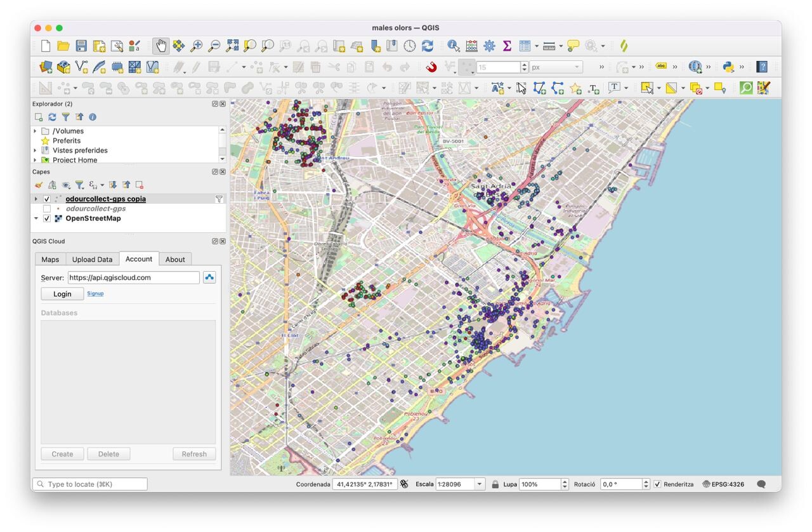Image resolution: width=812 pixels, height=532 pixels.
Task: Click the Rotació stepper arrows
Action: 646,484
